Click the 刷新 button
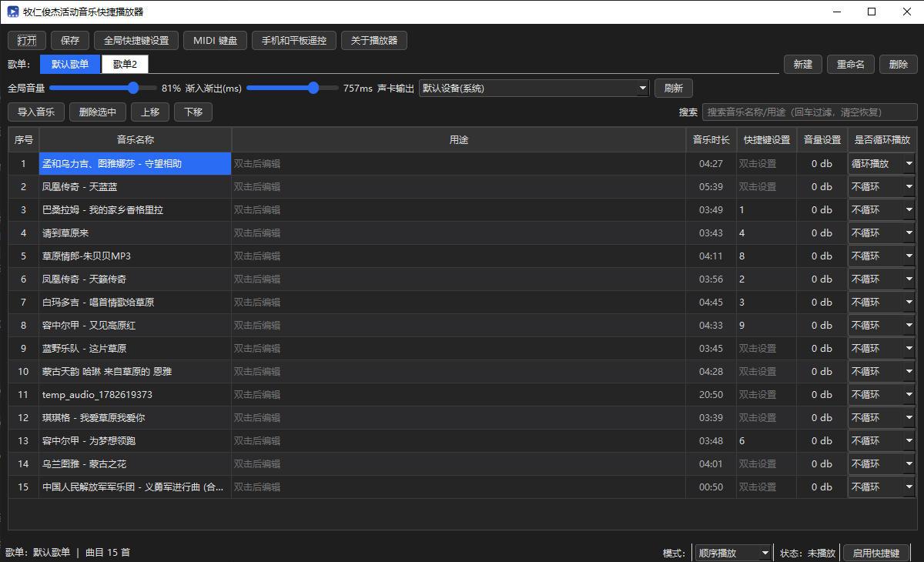The width and height of the screenshot is (924, 562). tap(674, 88)
